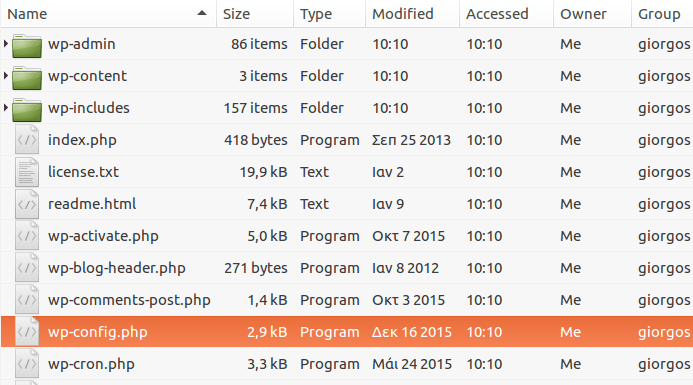693x385 pixels.
Task: Click the '2,9 kB' size cell
Action: [x=267, y=332]
